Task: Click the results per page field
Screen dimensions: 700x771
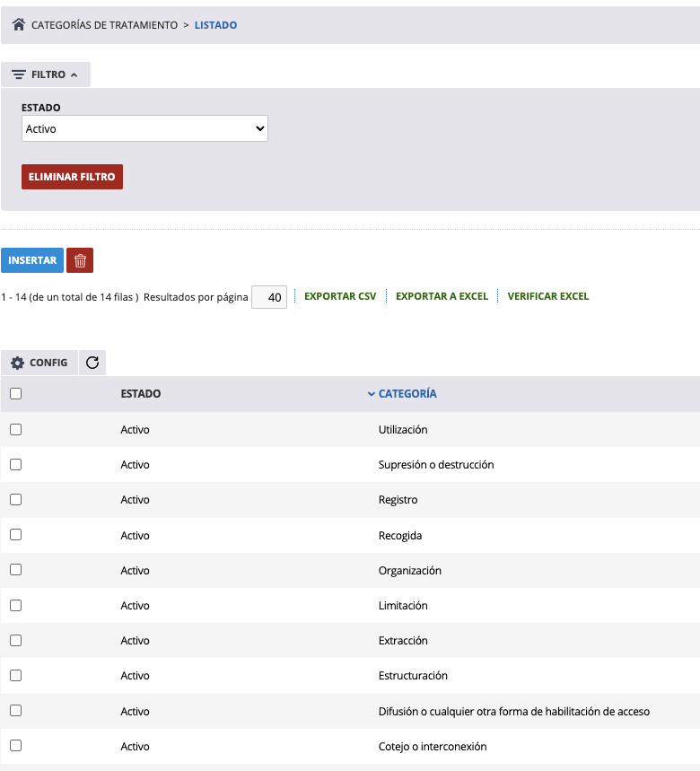Action: pos(269,297)
